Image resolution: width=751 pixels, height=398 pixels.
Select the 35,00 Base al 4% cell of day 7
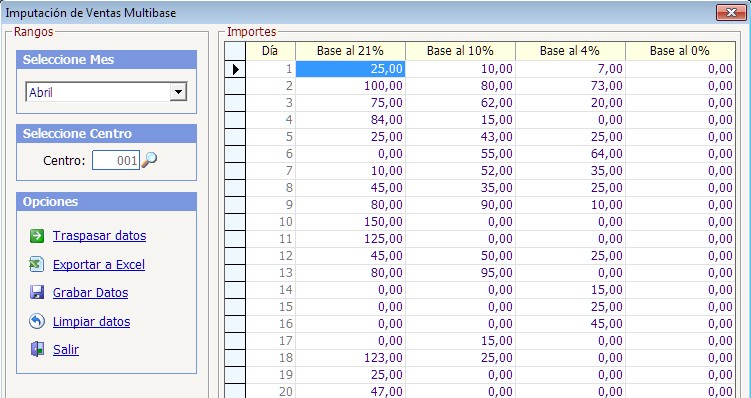click(570, 171)
